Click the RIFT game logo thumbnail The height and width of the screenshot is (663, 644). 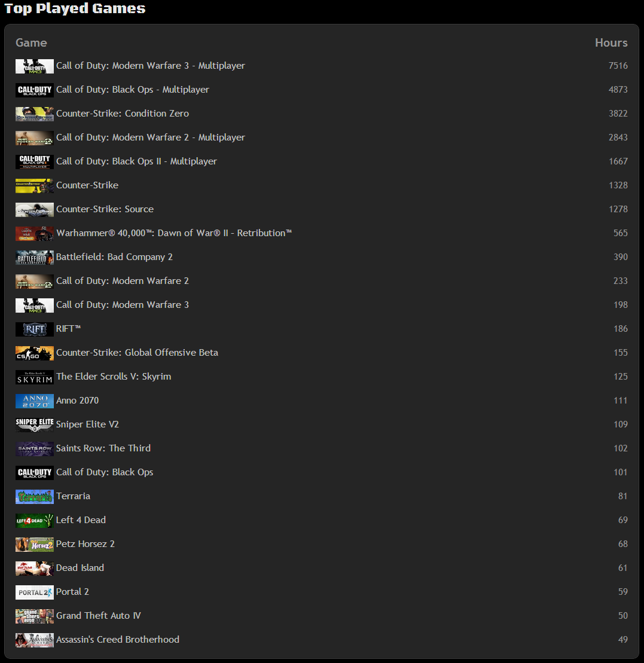pyautogui.click(x=35, y=329)
